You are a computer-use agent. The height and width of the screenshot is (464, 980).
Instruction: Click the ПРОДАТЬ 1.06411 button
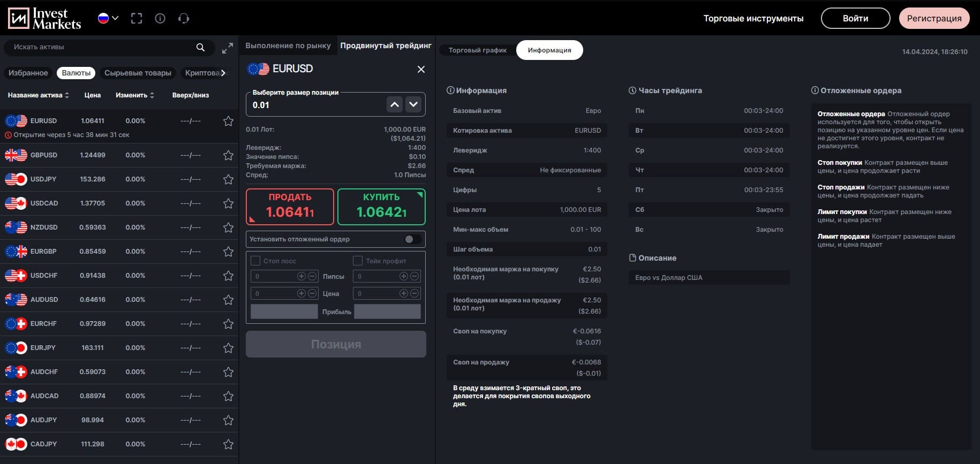[290, 207]
